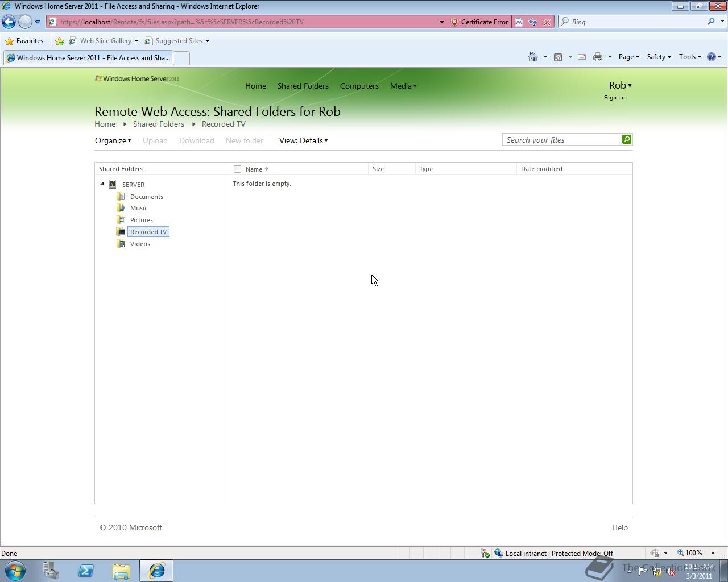Select the Music folder in tree
Image resolution: width=728 pixels, height=582 pixels.
(x=138, y=208)
